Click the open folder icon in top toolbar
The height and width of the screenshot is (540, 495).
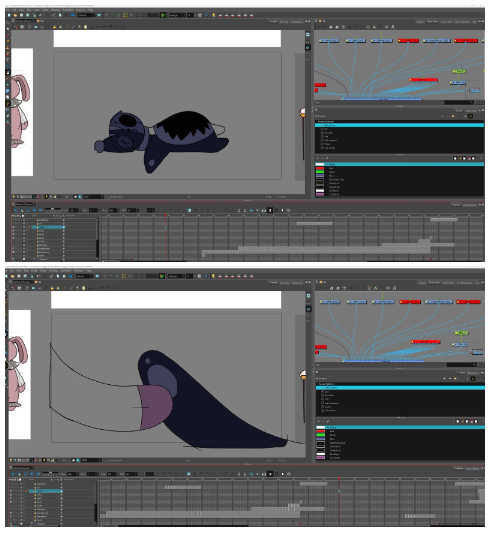click(x=15, y=15)
